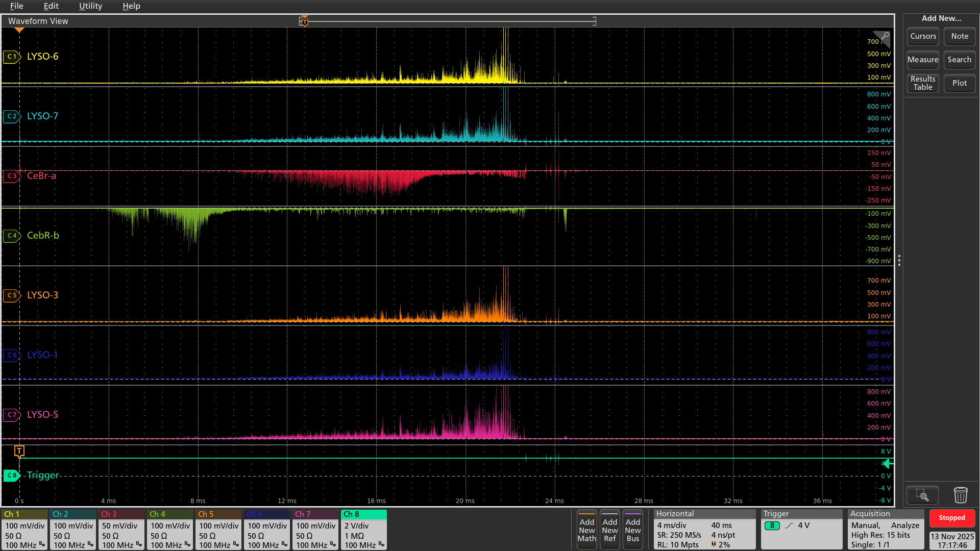Click the trash can delete icon
The width and height of the screenshot is (980, 551).
coord(960,495)
